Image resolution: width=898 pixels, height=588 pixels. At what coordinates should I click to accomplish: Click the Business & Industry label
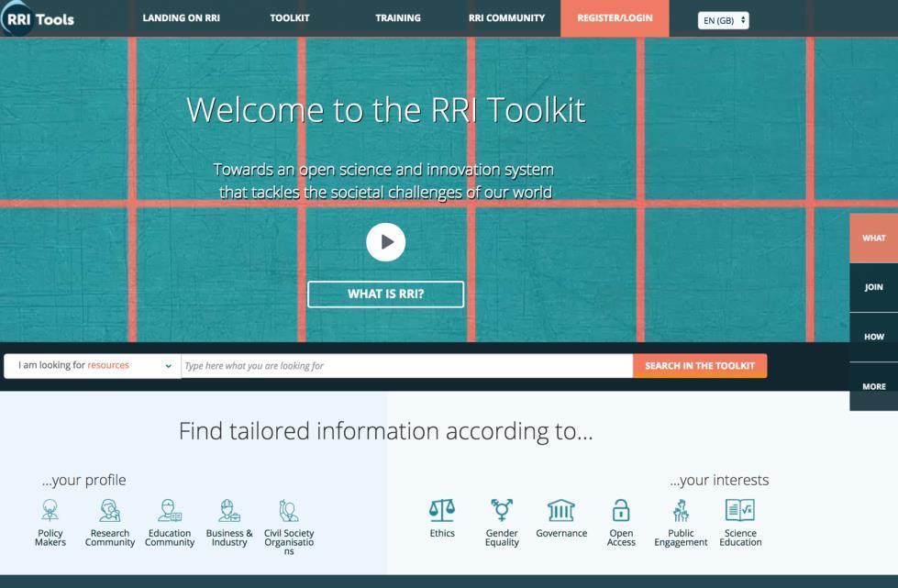229,538
